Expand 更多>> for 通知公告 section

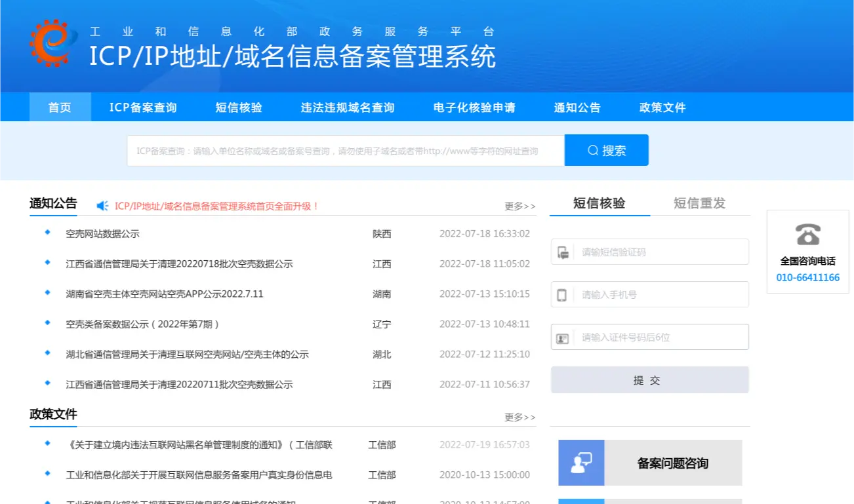519,206
